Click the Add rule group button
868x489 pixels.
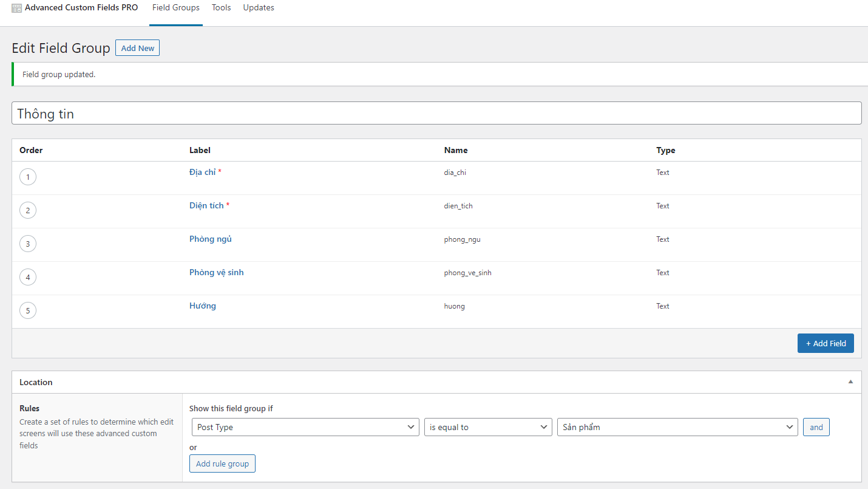point(222,463)
